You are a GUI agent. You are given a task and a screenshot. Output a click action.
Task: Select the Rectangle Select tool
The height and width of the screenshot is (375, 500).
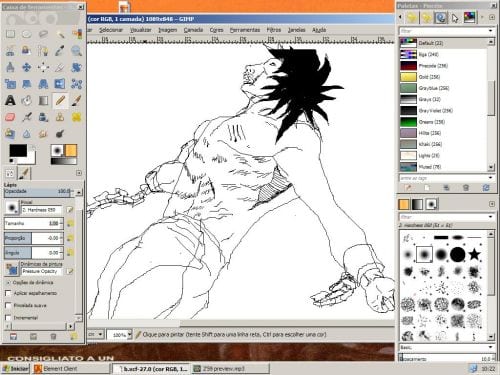(10, 34)
